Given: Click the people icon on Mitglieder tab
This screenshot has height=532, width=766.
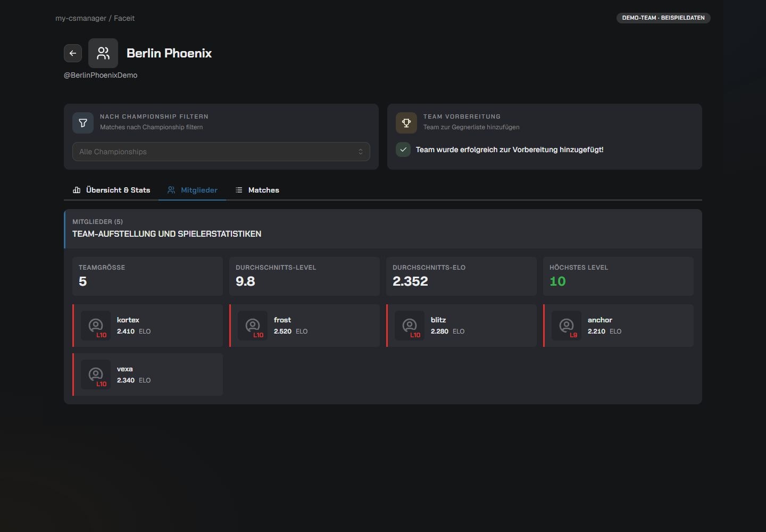Looking at the screenshot, I should [171, 190].
